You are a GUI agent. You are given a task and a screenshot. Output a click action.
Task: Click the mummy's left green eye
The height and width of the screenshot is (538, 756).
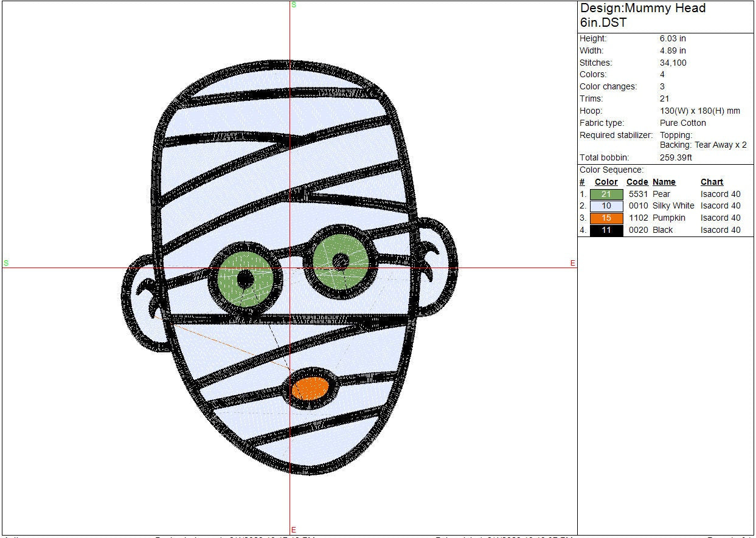[x=244, y=278]
